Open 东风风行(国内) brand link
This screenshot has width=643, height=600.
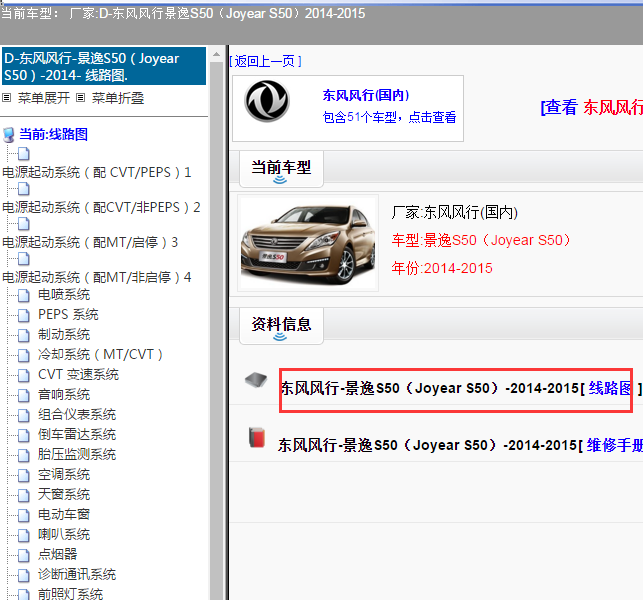(366, 95)
